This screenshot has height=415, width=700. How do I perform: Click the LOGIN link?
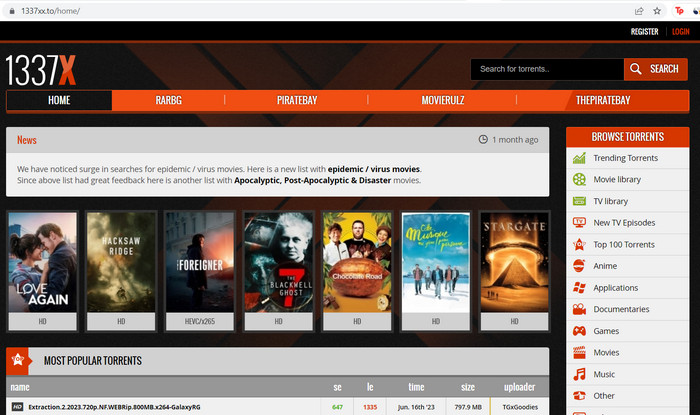click(x=680, y=32)
